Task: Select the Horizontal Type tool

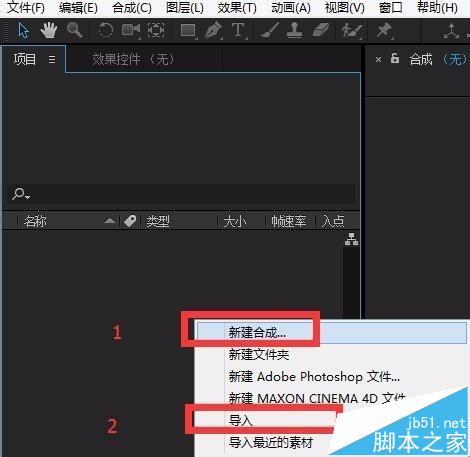Action: [x=239, y=31]
